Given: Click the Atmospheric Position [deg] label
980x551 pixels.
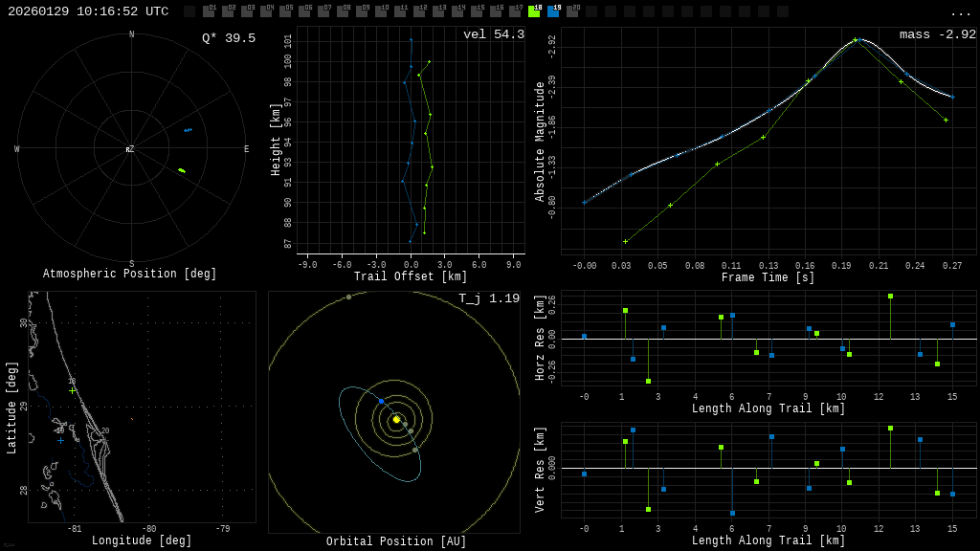Looking at the screenshot, I should (x=129, y=274).
